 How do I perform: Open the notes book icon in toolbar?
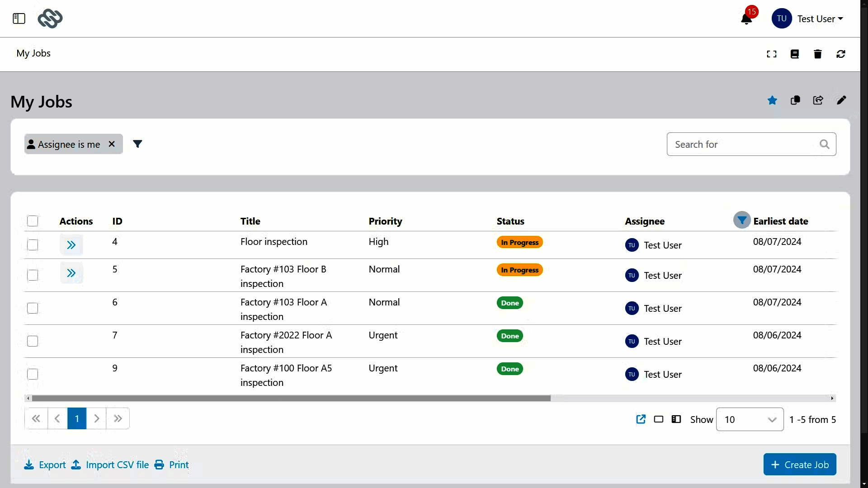pyautogui.click(x=795, y=54)
